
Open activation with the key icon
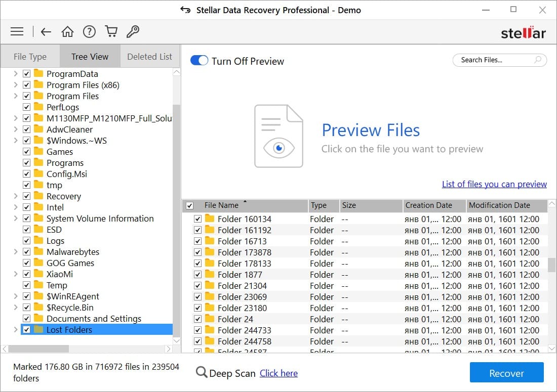coord(133,31)
